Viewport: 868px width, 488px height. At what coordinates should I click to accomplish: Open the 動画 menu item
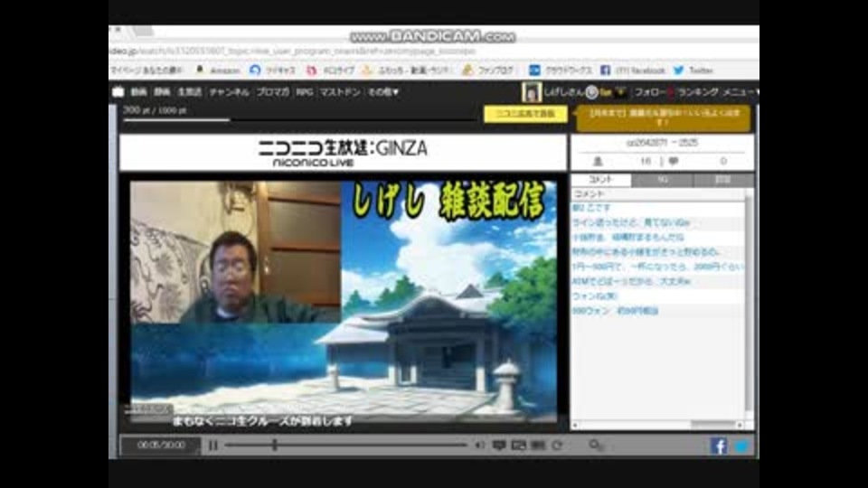click(x=138, y=92)
